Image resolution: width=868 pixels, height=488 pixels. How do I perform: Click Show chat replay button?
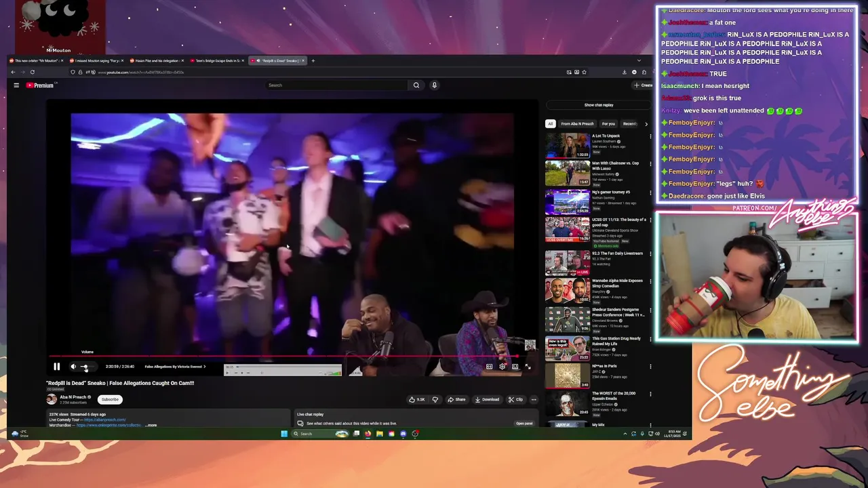coord(599,105)
